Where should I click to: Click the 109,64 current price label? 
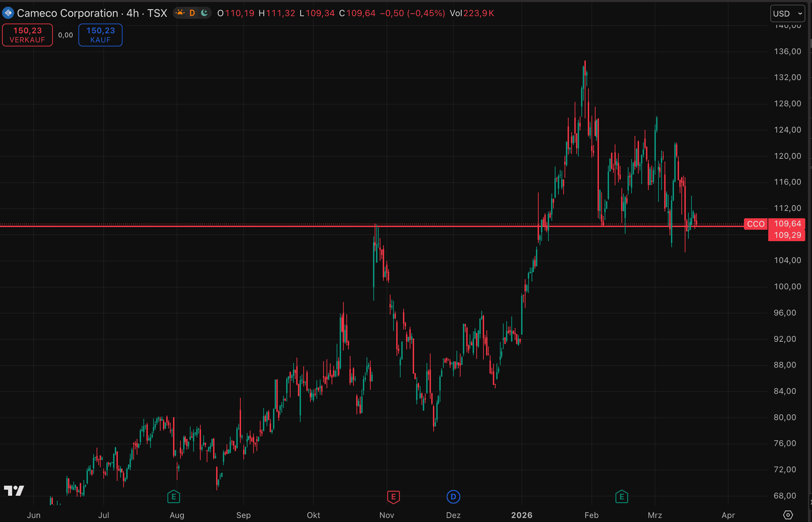point(787,224)
